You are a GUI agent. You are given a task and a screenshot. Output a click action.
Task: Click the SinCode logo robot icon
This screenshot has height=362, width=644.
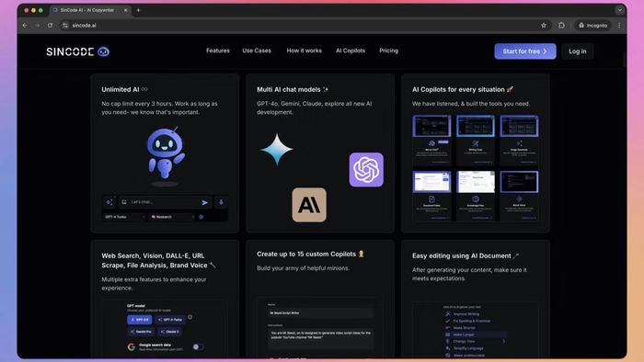tap(103, 51)
